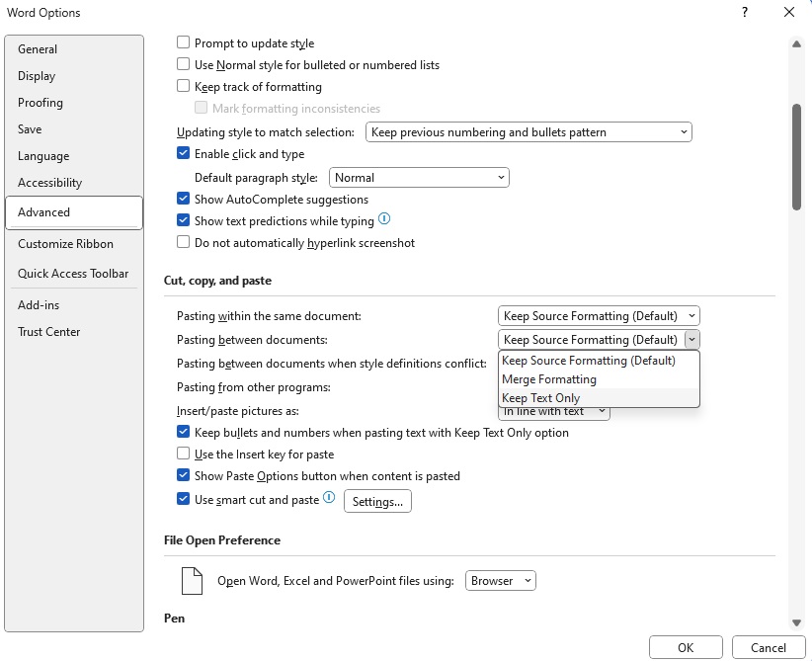
Task: Uncheck Enable click and type
Action: tap(184, 153)
